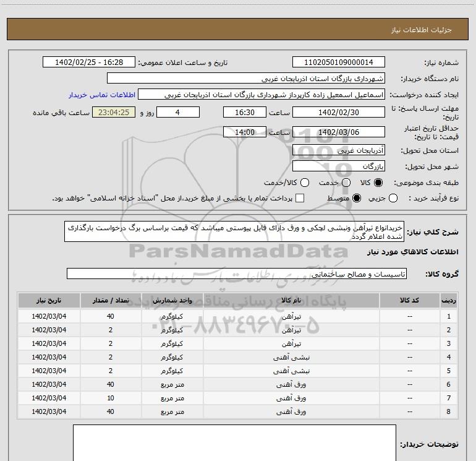Click the row number 4 cell
The width and height of the screenshot is (476, 461).
click(449, 358)
